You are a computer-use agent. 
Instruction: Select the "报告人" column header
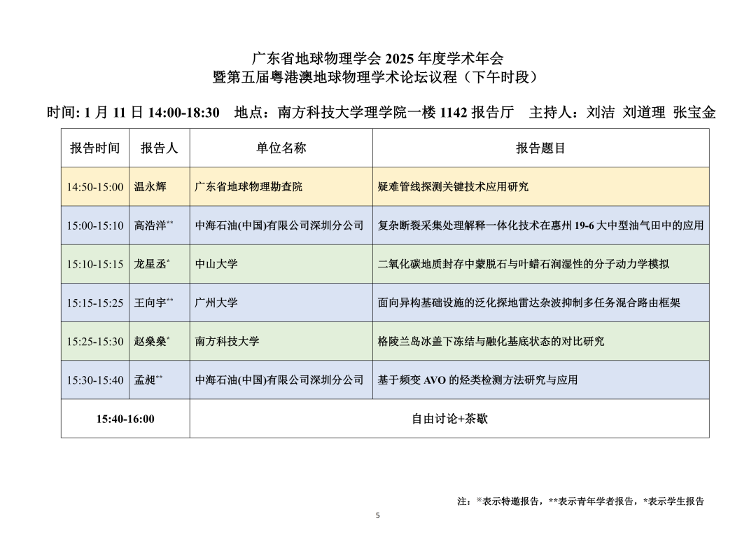(x=159, y=148)
